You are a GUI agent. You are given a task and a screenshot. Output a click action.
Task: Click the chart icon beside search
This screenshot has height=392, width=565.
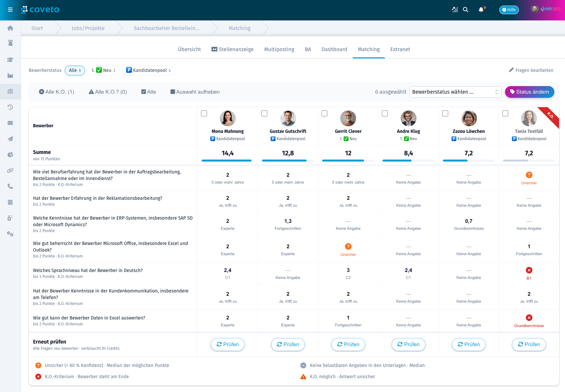[455, 10]
